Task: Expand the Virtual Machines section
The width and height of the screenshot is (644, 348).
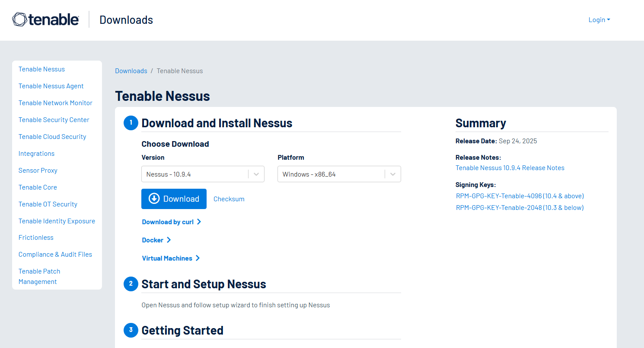Action: click(171, 258)
